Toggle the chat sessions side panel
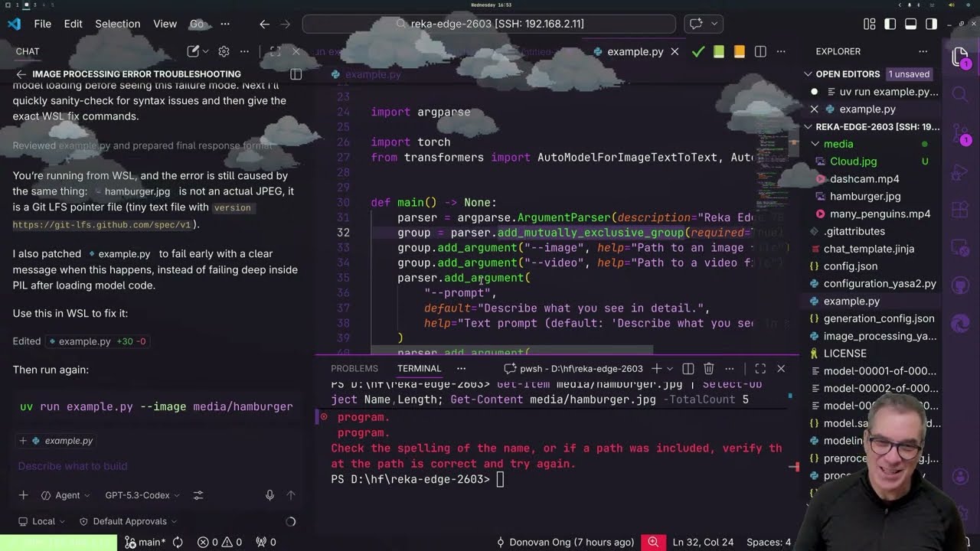Image resolution: width=980 pixels, height=551 pixels. [296, 74]
